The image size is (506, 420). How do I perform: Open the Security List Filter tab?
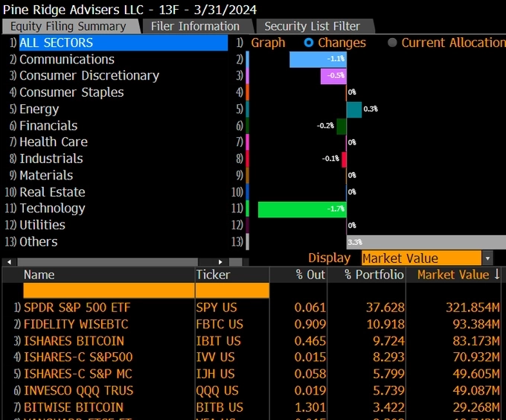tap(311, 26)
